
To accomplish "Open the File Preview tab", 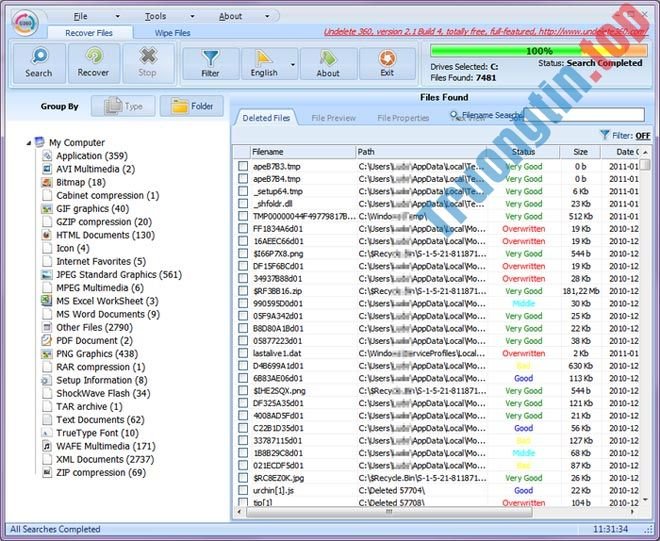I will [333, 118].
